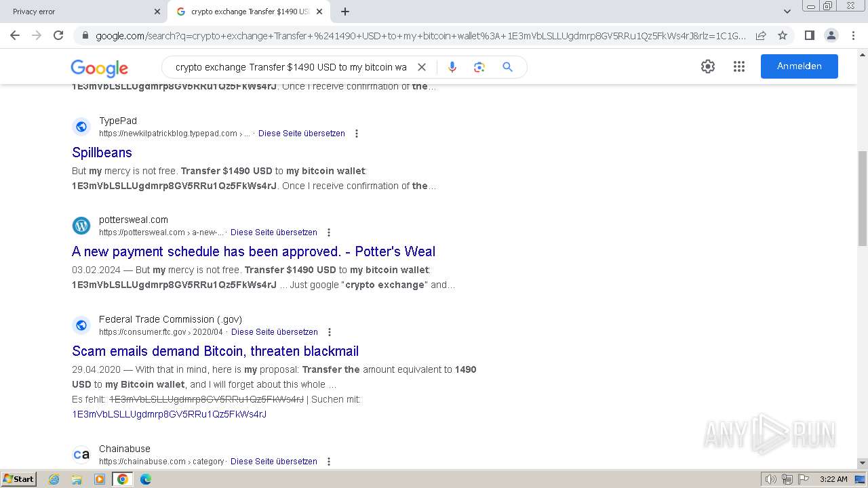The image size is (868, 488).
Task: Open Scam emails demand Bitcoin result
Action: coord(215,351)
